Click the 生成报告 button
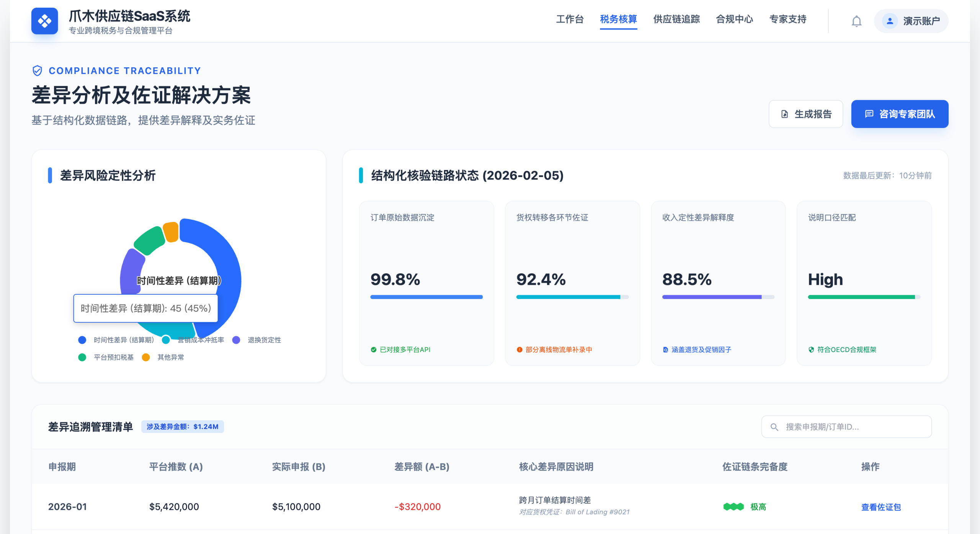Image resolution: width=980 pixels, height=534 pixels. 805,114
